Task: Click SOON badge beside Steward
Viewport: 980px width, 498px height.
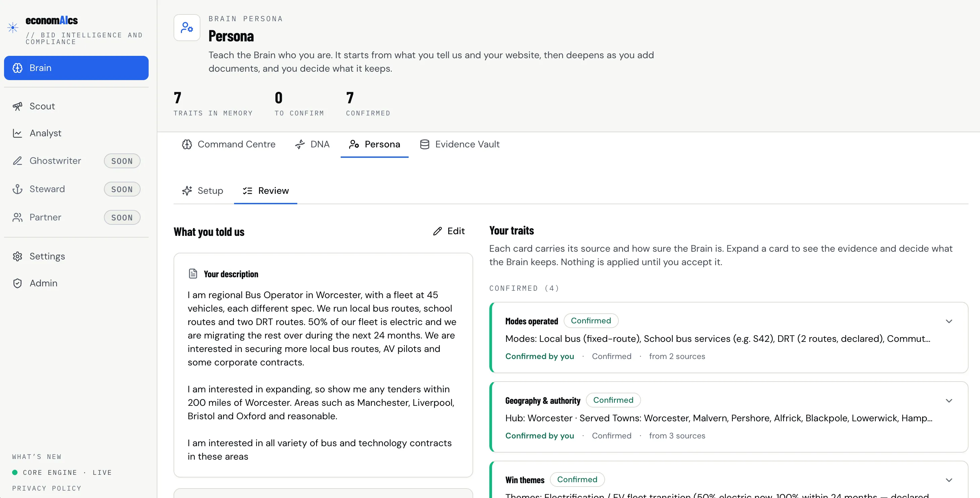Action: coord(122,189)
